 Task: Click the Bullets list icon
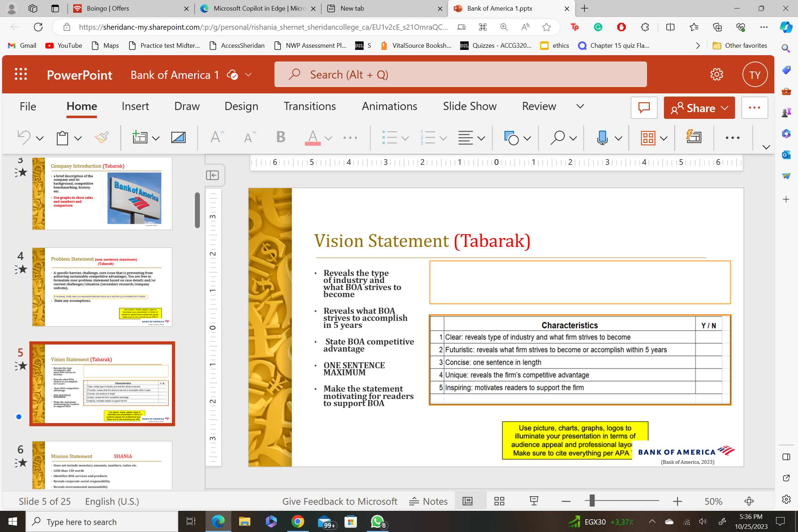[389, 138]
